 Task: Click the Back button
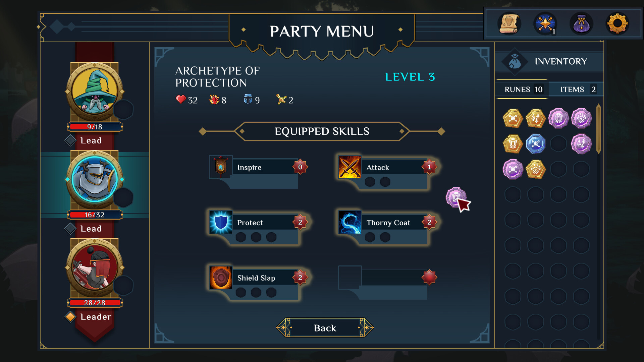tap(325, 328)
